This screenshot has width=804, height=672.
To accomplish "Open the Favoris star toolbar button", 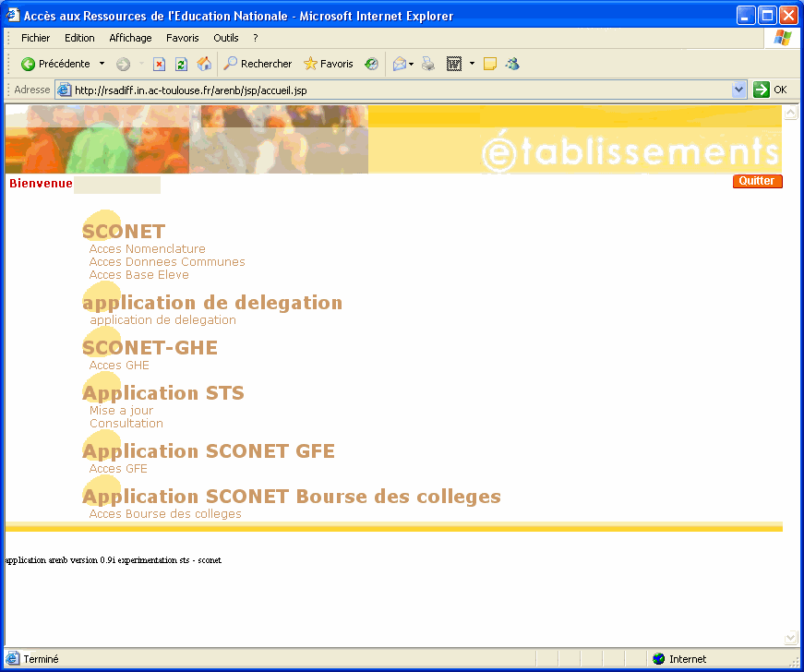I will [329, 64].
